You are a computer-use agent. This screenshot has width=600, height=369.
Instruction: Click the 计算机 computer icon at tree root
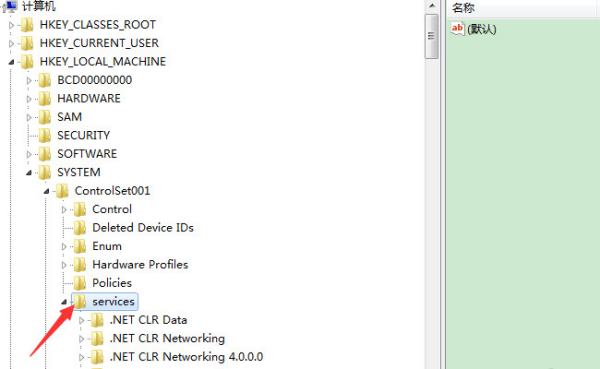click(x=10, y=6)
